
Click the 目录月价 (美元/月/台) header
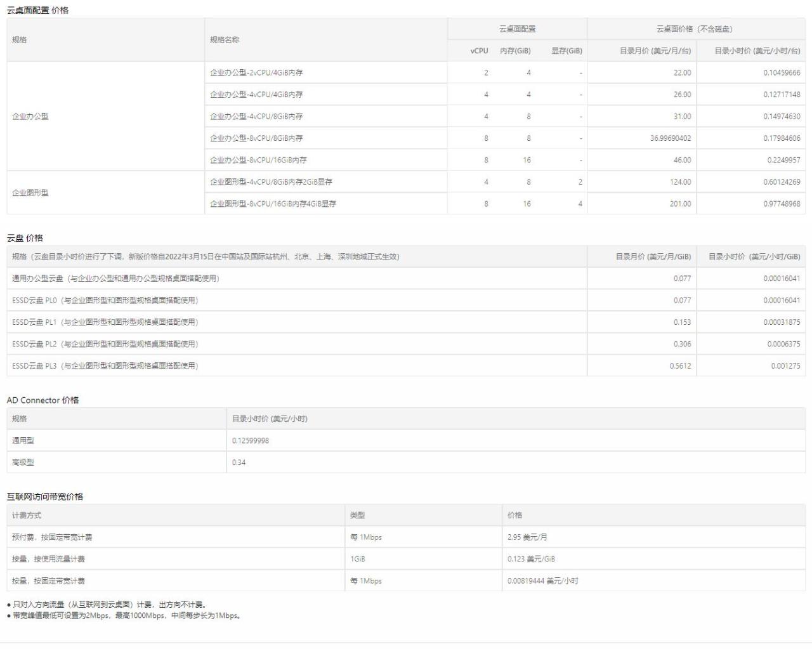tap(655, 51)
